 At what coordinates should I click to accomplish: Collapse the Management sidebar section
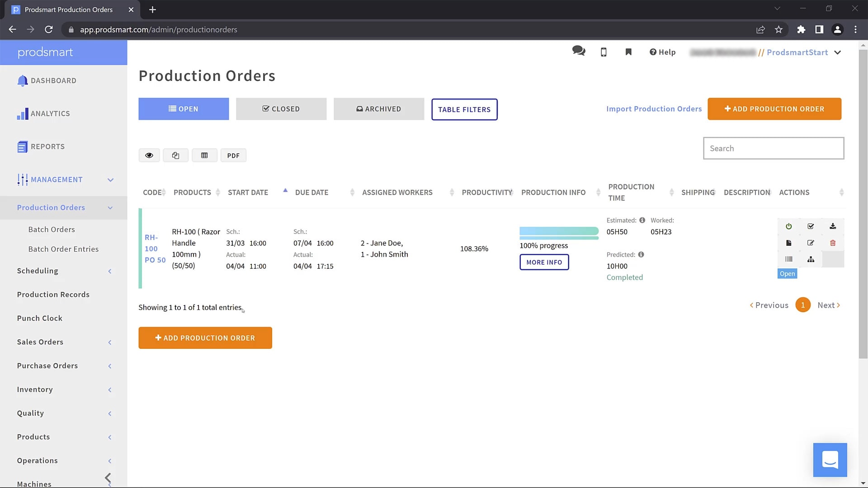tap(110, 180)
